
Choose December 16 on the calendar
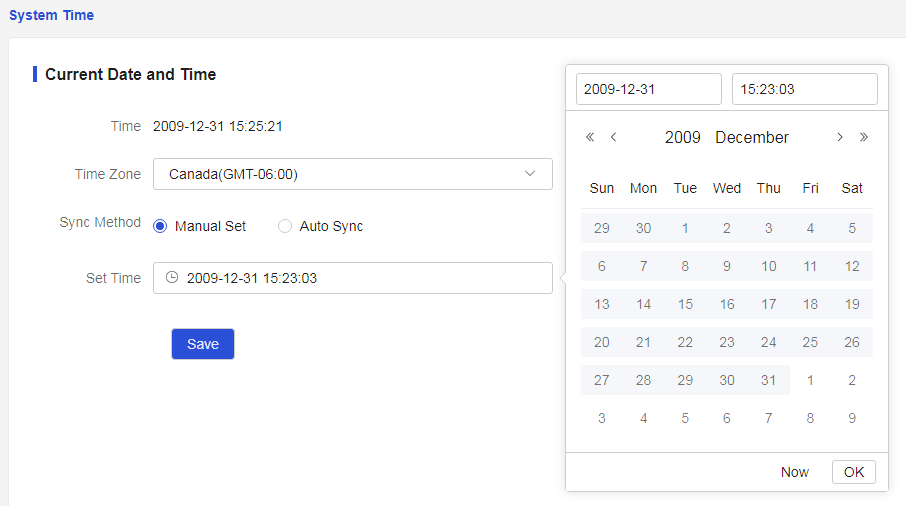[727, 304]
